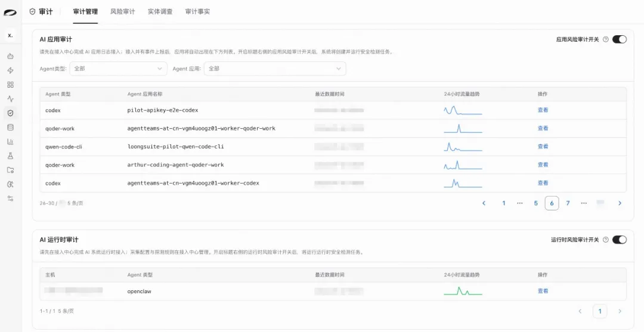This screenshot has height=332, width=644.
Task: Click app name arthur-coding-agent-qoder-work
Action: point(175,165)
